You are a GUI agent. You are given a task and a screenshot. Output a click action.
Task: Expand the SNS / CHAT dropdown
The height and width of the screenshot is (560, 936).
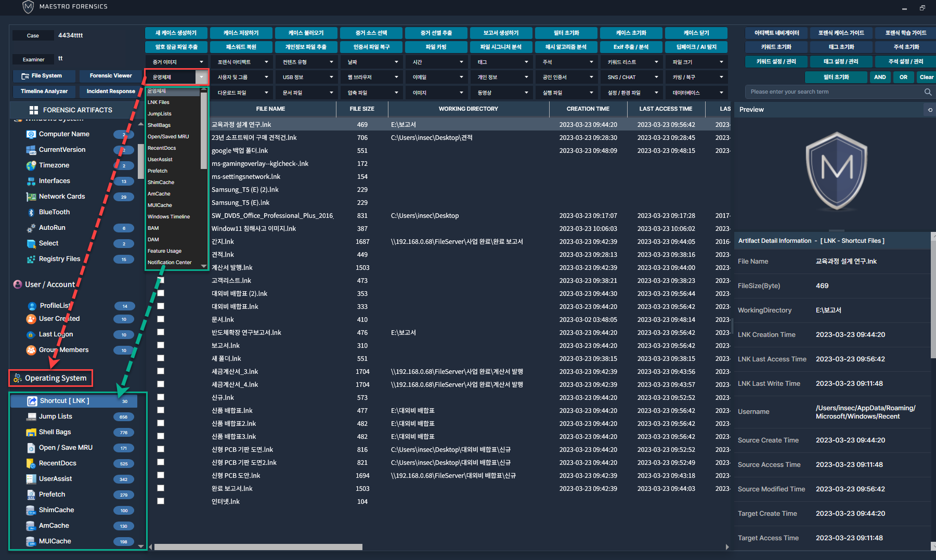(632, 77)
